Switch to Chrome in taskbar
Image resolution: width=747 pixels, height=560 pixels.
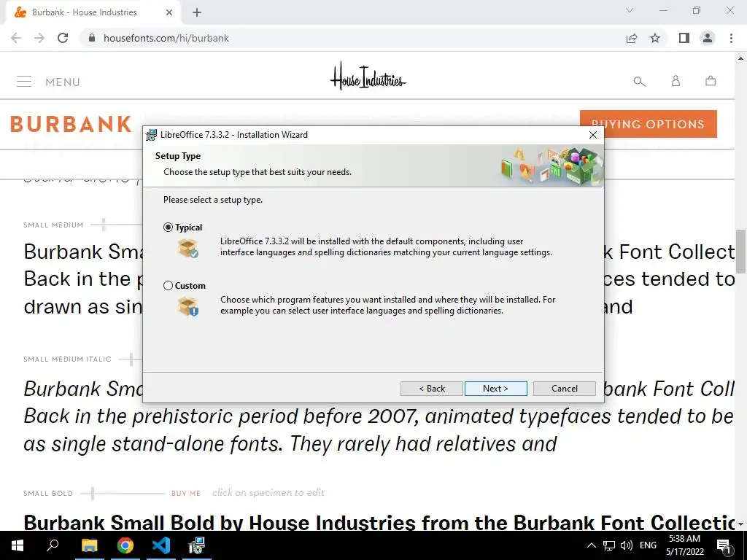pos(125,545)
